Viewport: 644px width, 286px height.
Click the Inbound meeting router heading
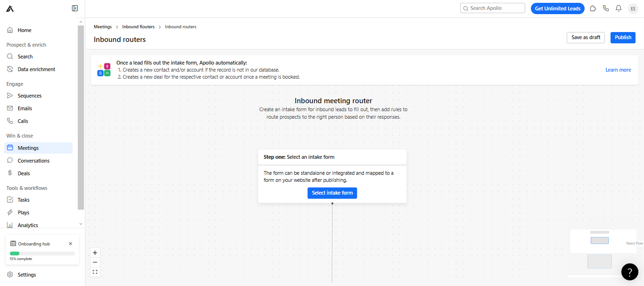tap(333, 101)
